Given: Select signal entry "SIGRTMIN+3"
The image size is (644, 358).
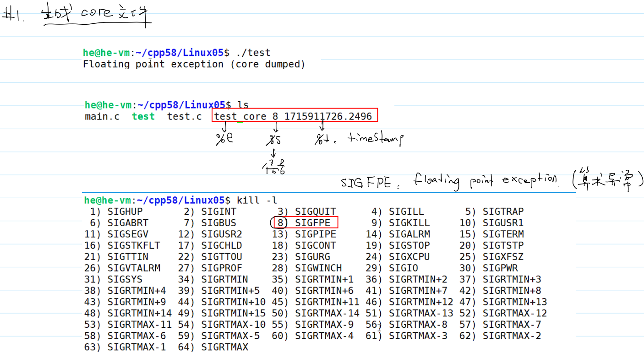Looking at the screenshot, I should pos(512,279).
